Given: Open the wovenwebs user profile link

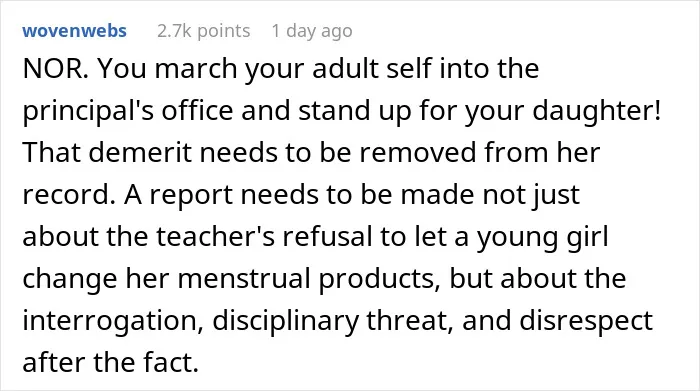Looking at the screenshot, I should (x=75, y=31).
